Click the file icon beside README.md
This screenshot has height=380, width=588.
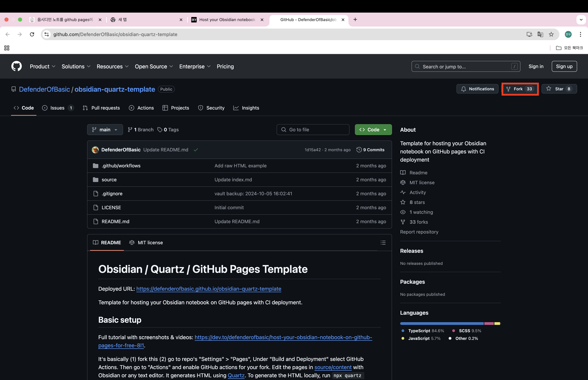(96, 222)
